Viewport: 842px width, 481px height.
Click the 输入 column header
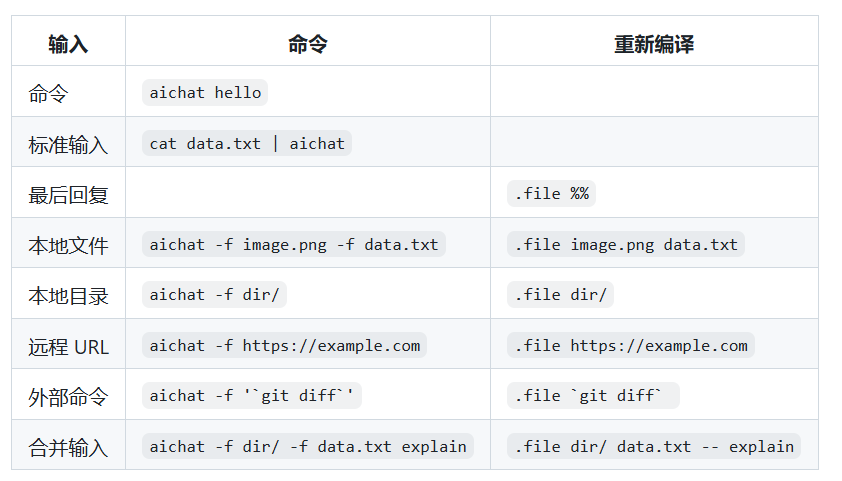tap(68, 44)
